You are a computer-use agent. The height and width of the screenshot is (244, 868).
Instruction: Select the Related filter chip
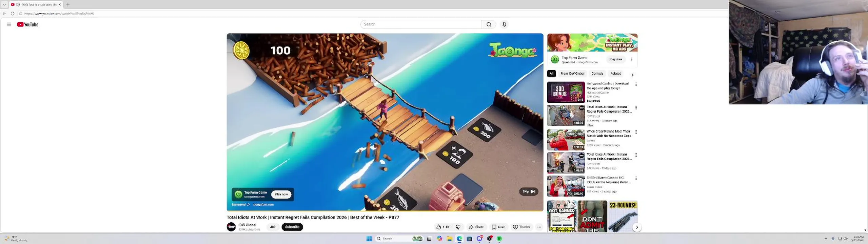616,74
